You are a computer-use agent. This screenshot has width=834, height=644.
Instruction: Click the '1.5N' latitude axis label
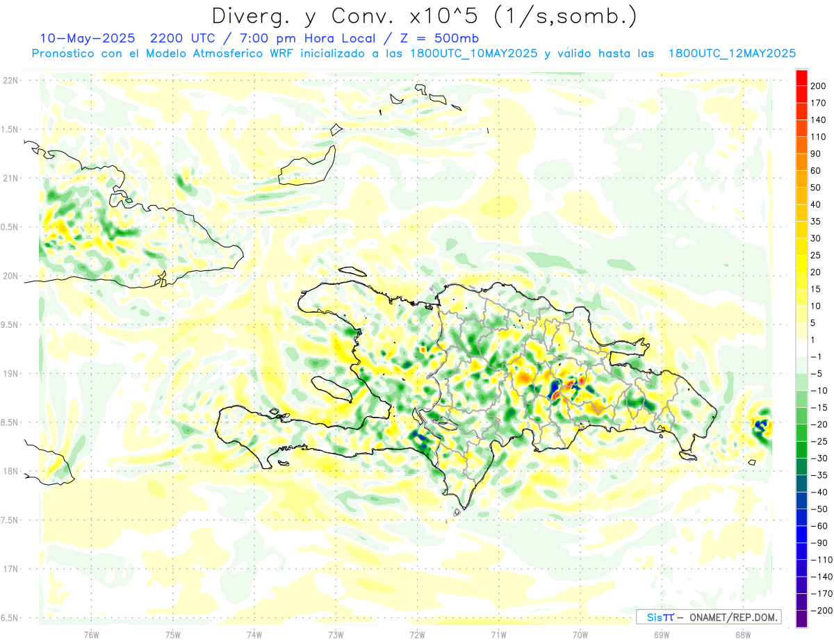[x=10, y=129]
